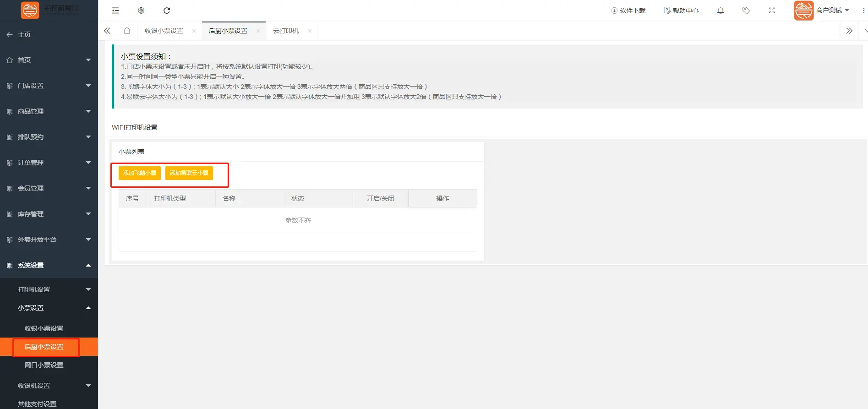Open the 商户测试 account dropdown
868x409 pixels.
click(x=833, y=10)
